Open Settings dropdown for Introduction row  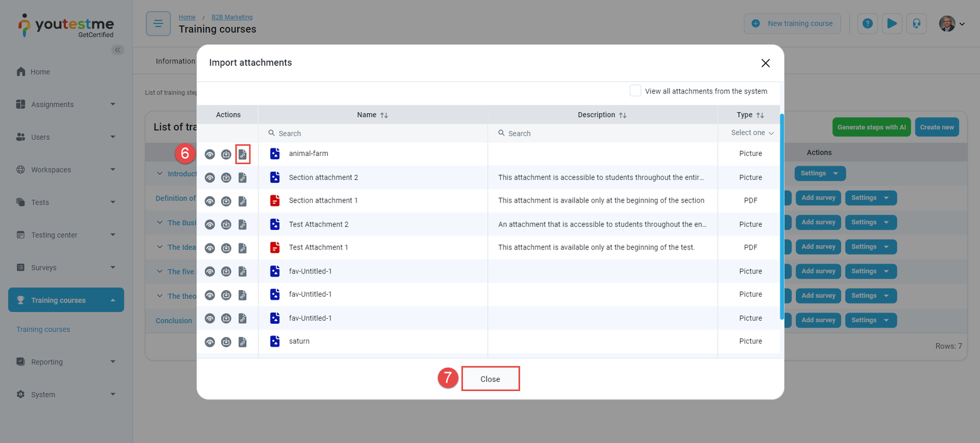click(820, 173)
